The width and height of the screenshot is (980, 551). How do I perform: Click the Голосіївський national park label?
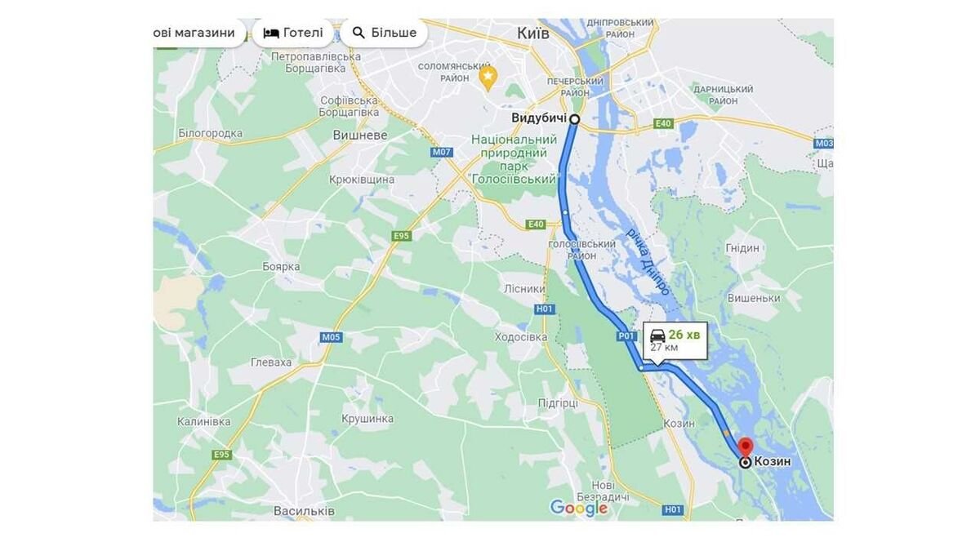pyautogui.click(x=514, y=159)
